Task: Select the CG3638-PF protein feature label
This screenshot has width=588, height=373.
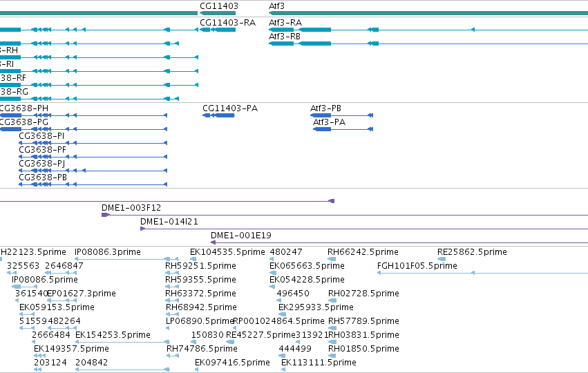Action: click(42, 150)
